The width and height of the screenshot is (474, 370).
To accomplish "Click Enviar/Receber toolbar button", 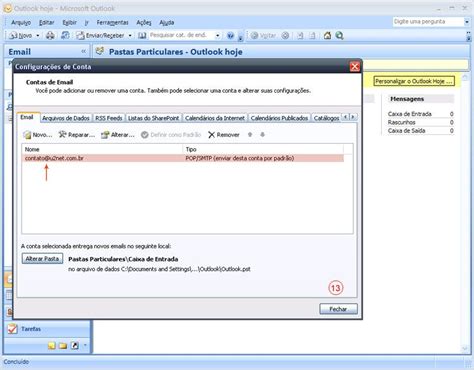I will click(x=100, y=35).
